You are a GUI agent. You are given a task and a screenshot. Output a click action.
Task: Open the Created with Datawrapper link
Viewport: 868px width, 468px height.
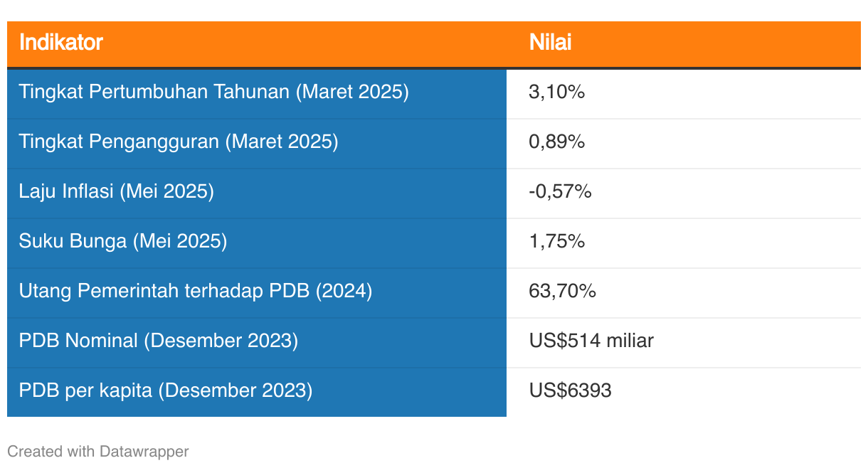coord(98,451)
